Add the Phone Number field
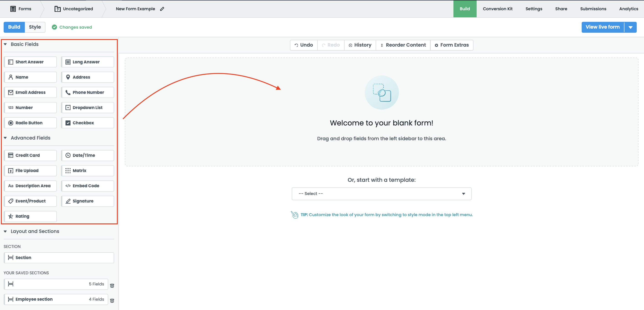 pyautogui.click(x=87, y=92)
